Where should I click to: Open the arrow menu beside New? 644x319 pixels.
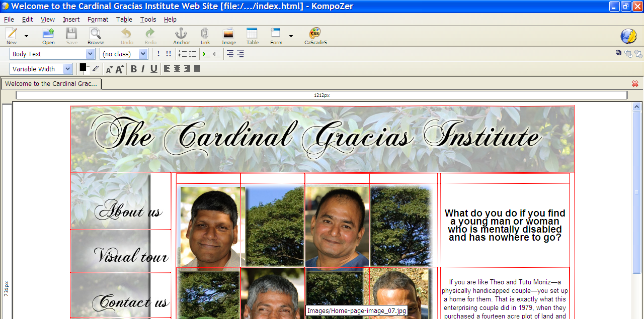pos(26,36)
